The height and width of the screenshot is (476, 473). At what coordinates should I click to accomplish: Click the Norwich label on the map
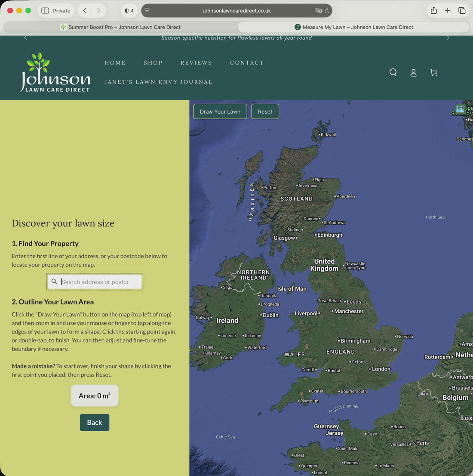(405, 337)
